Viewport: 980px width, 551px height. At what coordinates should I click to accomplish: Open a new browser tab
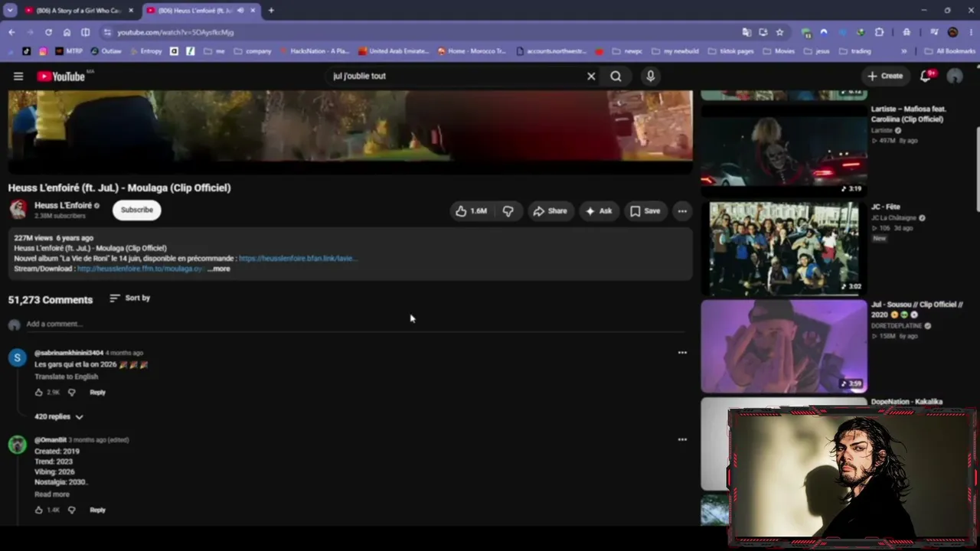coord(271,11)
